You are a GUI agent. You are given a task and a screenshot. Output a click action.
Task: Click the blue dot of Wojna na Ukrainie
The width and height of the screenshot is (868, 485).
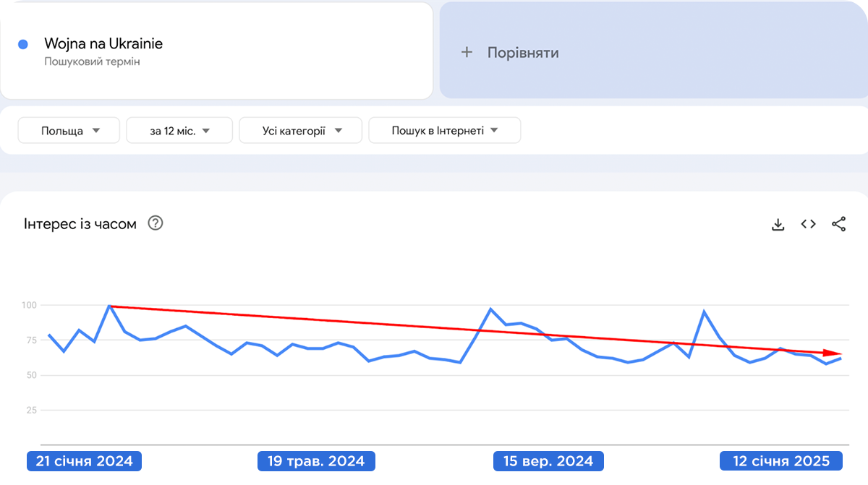point(22,44)
